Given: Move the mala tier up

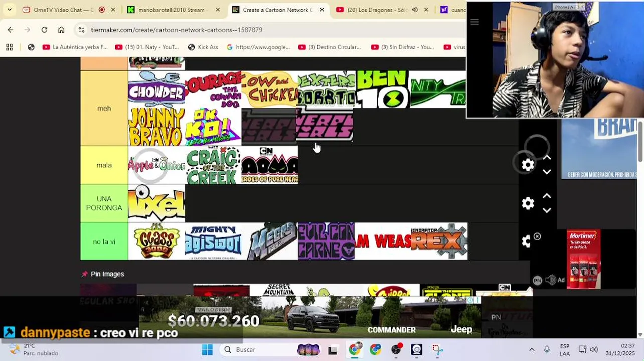Looking at the screenshot, I should (547, 158).
